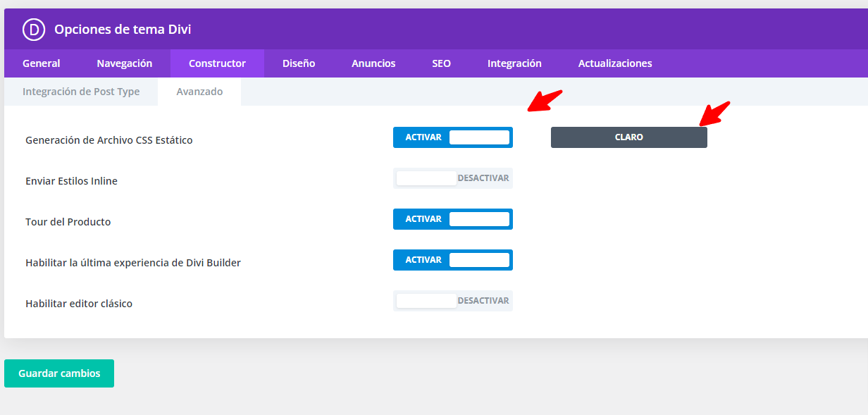
Task: Select the Constructor tab
Action: pyautogui.click(x=217, y=63)
